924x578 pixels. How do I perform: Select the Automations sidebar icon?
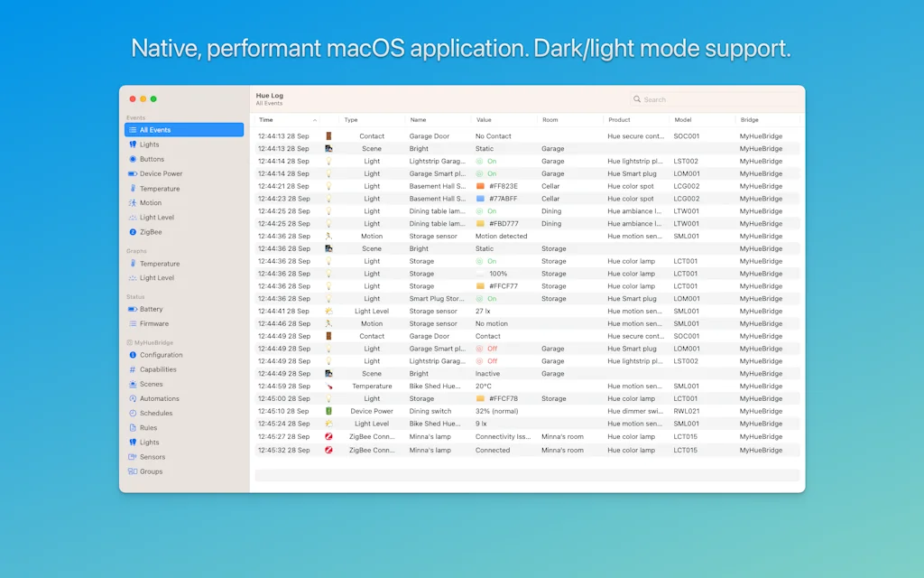point(133,398)
